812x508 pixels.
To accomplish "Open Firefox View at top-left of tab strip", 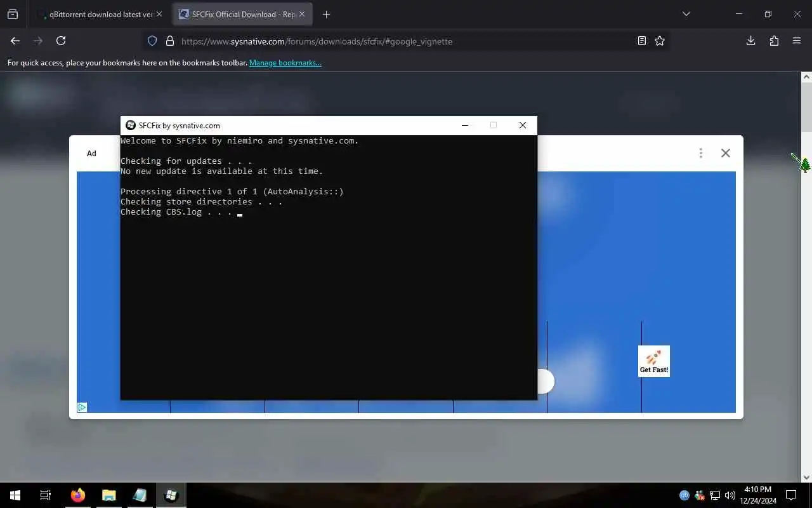I will (13, 14).
